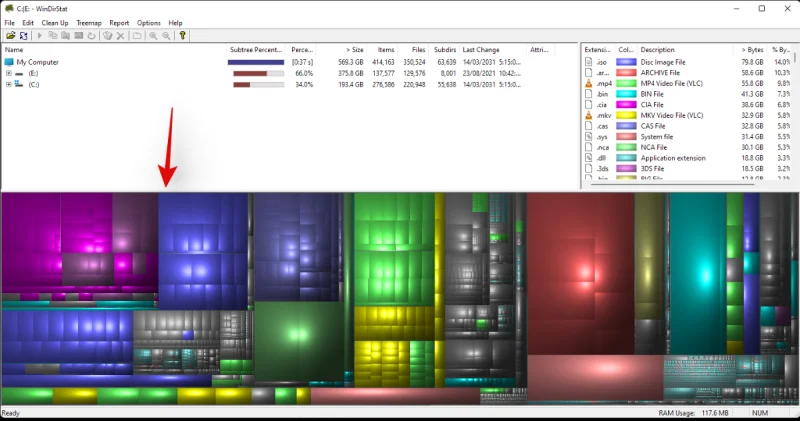Open the Clean Up menu

(x=55, y=22)
